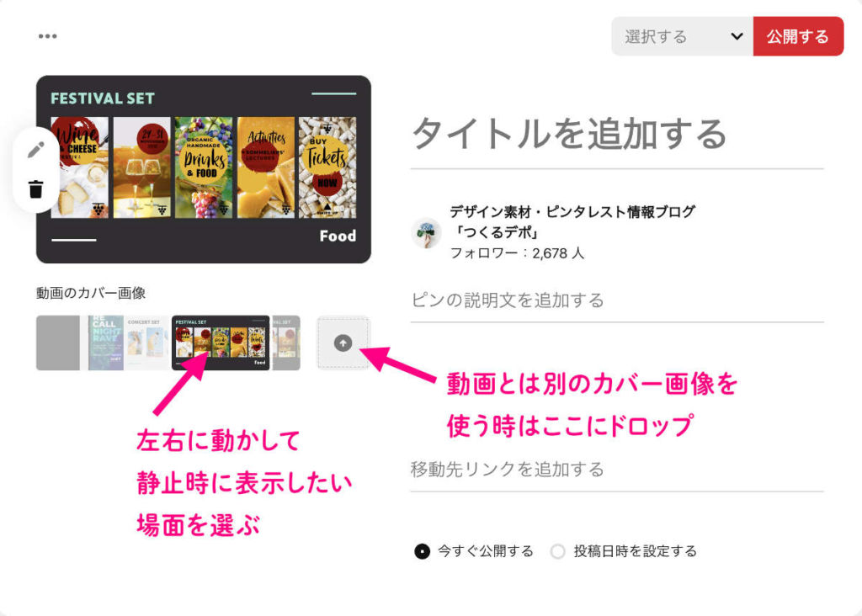The height and width of the screenshot is (616, 862).
Task: Click the faded frame right of selected cover
Action: [286, 343]
